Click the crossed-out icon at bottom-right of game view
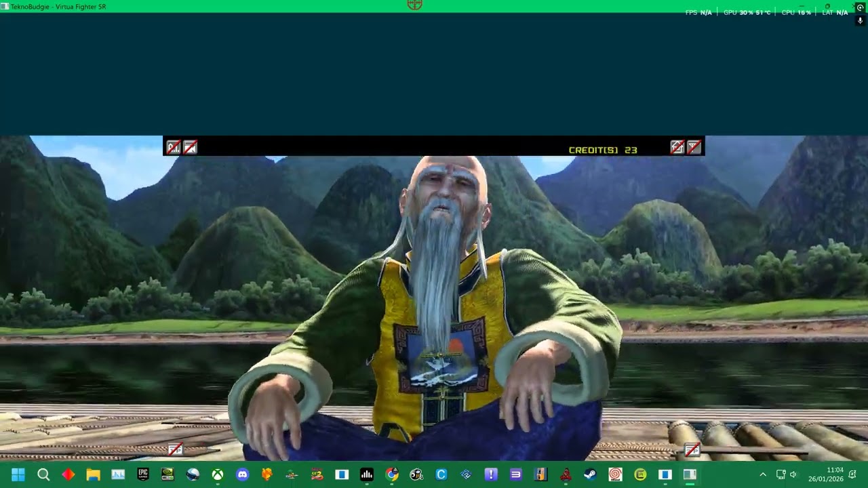Screen dimensions: 868x488 click(692, 449)
